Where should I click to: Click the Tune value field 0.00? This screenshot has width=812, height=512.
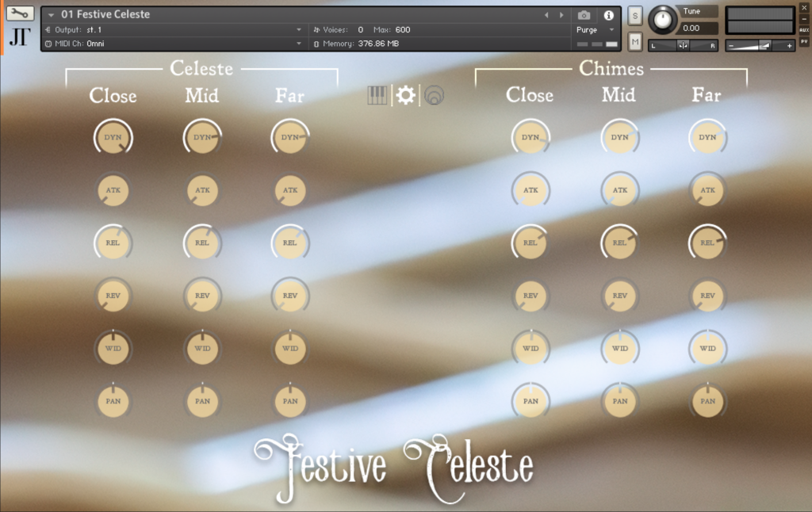(x=699, y=29)
